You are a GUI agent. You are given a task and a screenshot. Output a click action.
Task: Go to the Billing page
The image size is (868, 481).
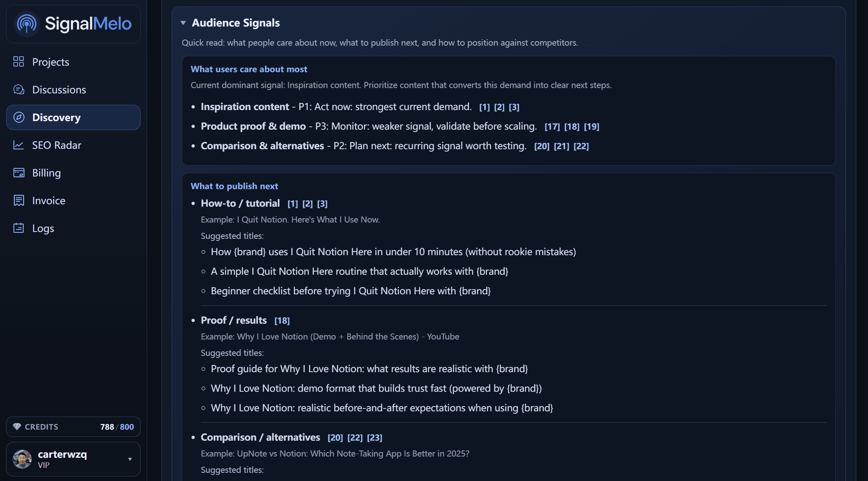coord(46,173)
